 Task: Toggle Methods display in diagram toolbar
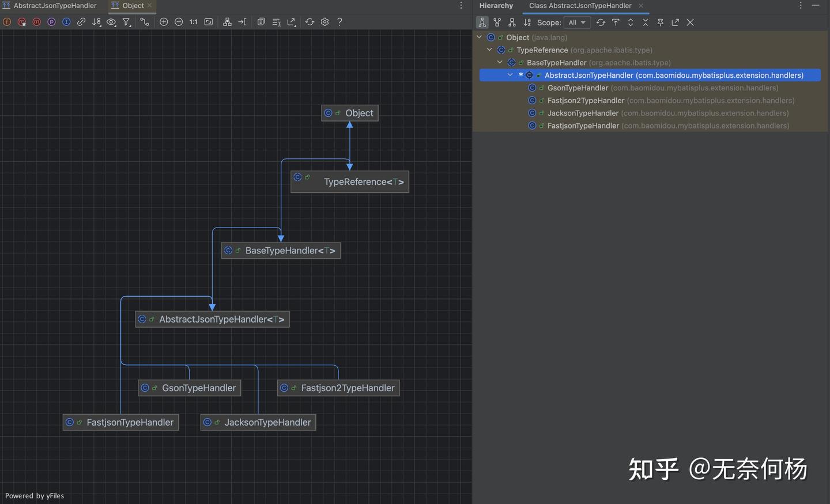(37, 22)
